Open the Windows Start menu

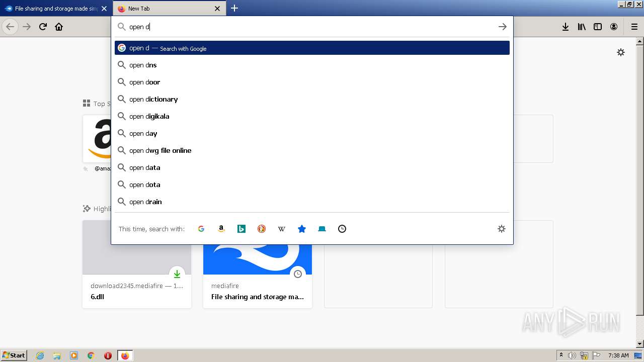[x=14, y=355]
